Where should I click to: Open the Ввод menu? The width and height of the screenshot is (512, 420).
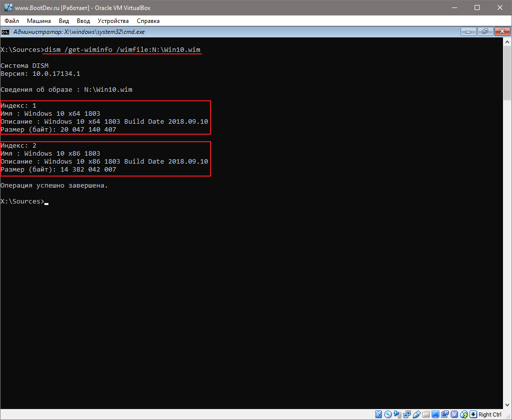pyautogui.click(x=83, y=21)
